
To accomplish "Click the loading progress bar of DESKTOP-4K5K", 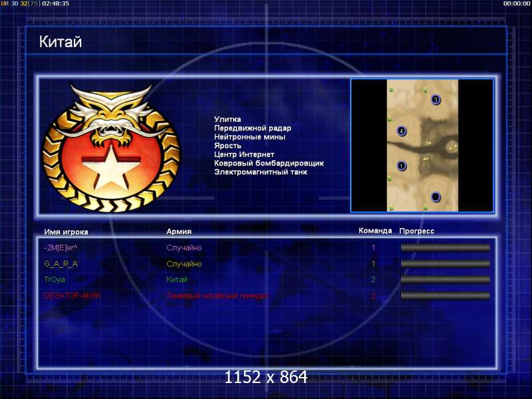I will (x=445, y=295).
